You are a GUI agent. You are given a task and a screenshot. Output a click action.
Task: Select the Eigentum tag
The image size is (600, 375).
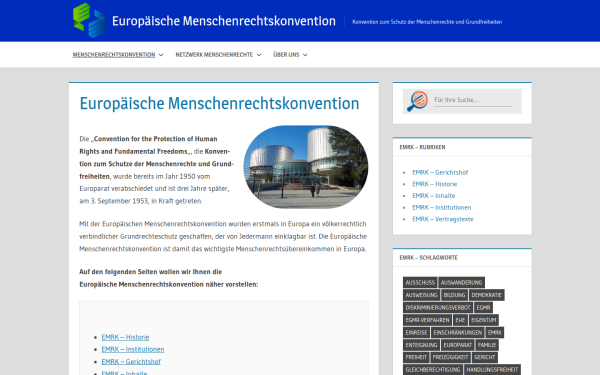[484, 320]
